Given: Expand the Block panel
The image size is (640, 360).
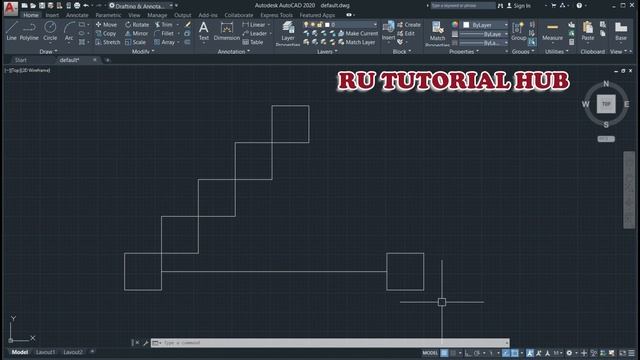Looking at the screenshot, I should coord(402,52).
